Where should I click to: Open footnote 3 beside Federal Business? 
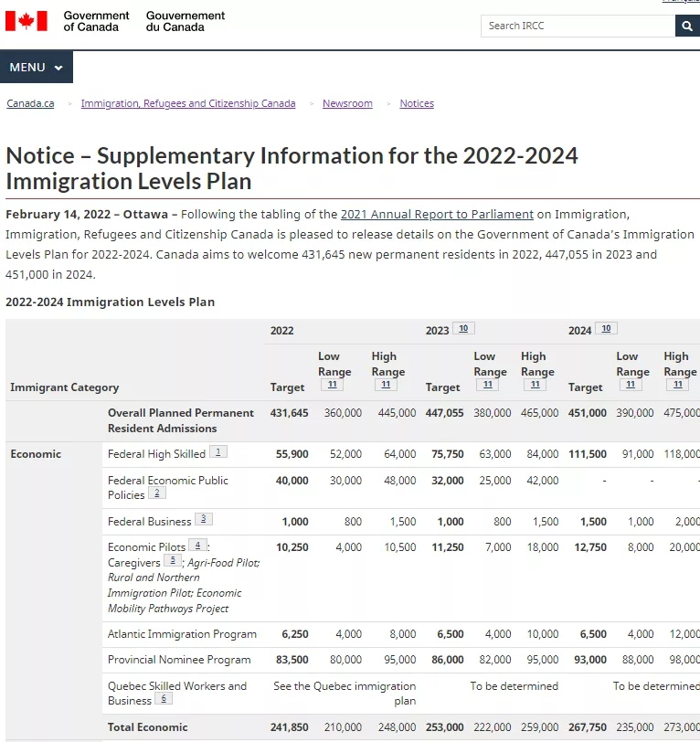204,520
